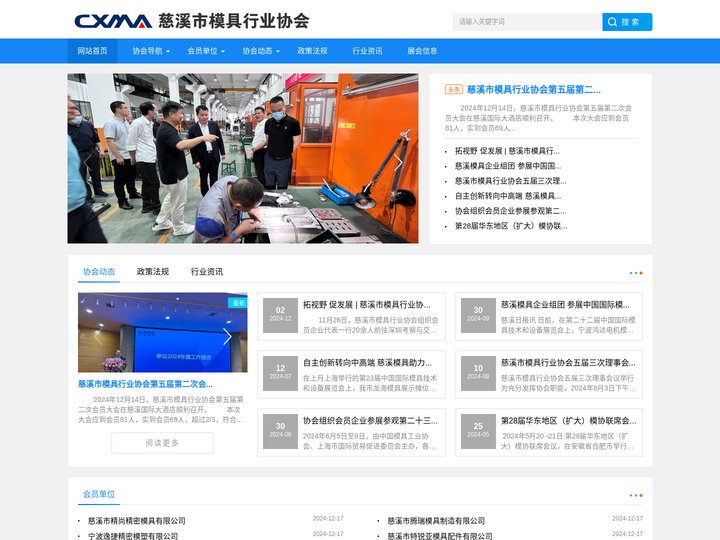Open sidebar link 自主创新转向中高端 慈溪模具...
720x540 pixels.
point(508,196)
